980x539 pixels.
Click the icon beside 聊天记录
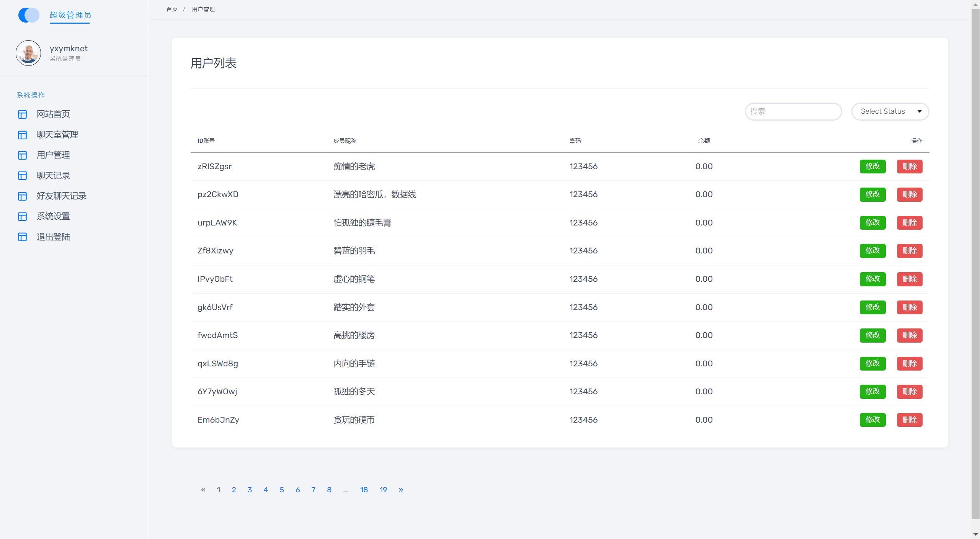pos(23,176)
